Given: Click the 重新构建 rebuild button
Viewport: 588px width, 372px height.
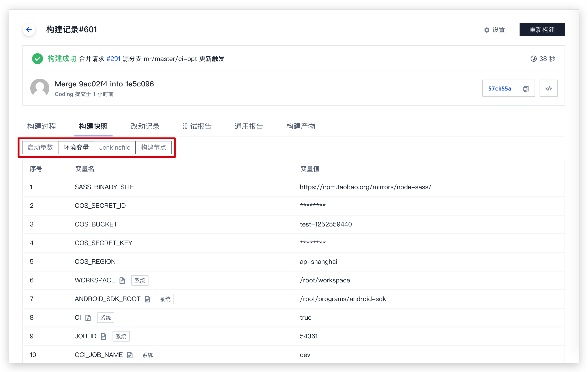Looking at the screenshot, I should pyautogui.click(x=542, y=30).
